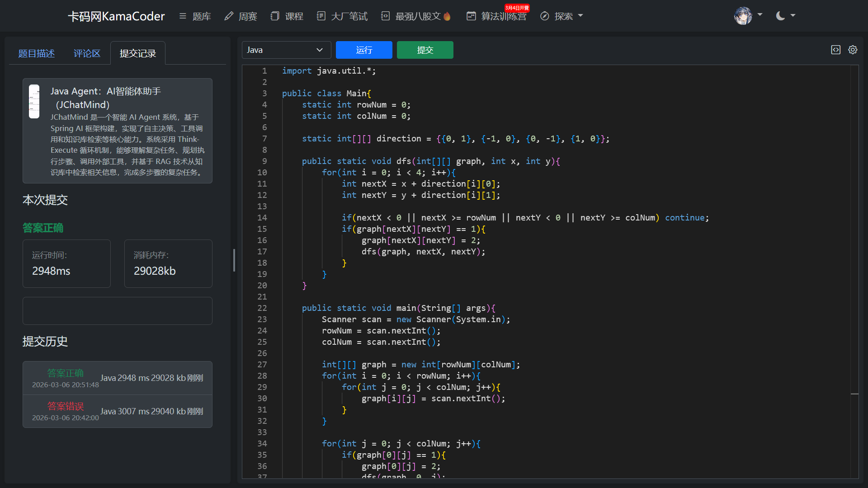Click the 课程 book icon
Screen dimensions: 868x488
pos(274,16)
